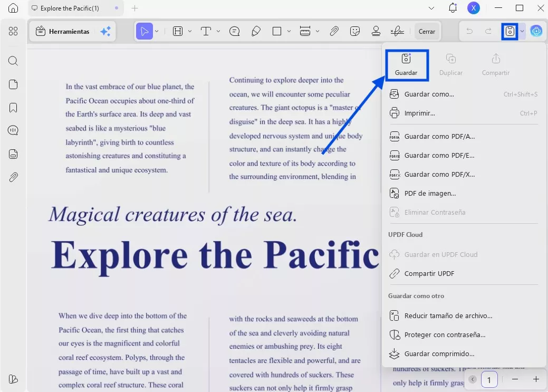Redo the last action
Image resolution: width=548 pixels, height=392 pixels.
(488, 32)
